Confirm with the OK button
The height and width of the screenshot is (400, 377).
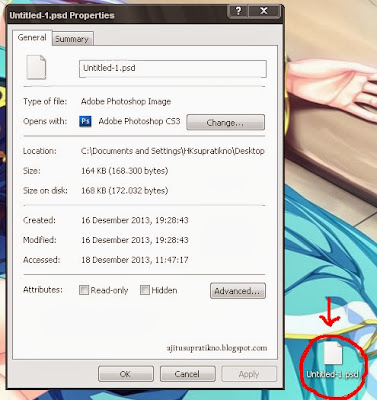pos(126,374)
